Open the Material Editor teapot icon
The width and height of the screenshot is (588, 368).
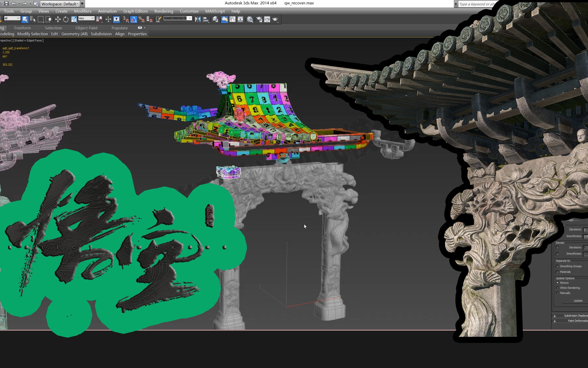pos(250,19)
